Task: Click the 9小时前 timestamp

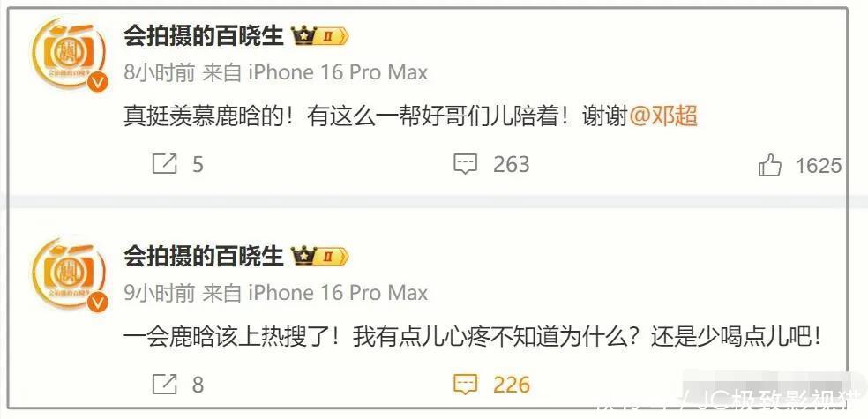Action: click(x=160, y=292)
